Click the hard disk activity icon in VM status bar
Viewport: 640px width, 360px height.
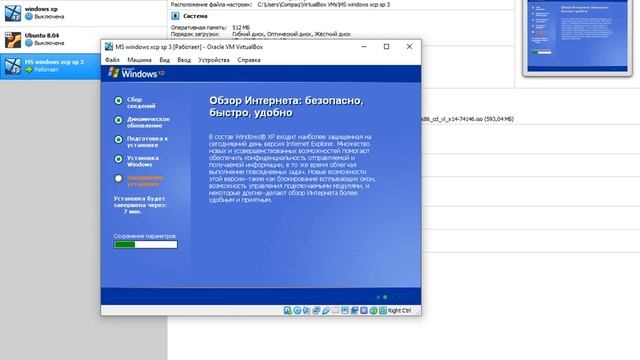pyautogui.click(x=287, y=311)
